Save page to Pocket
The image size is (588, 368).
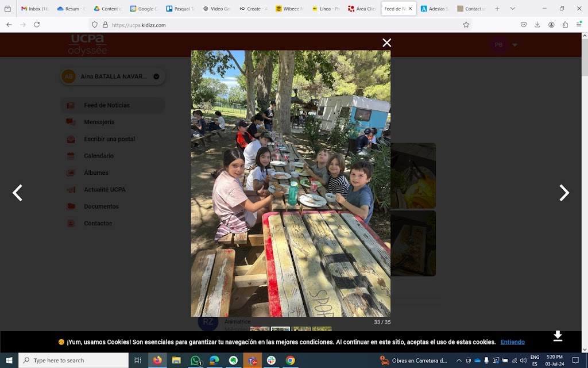coord(524,25)
